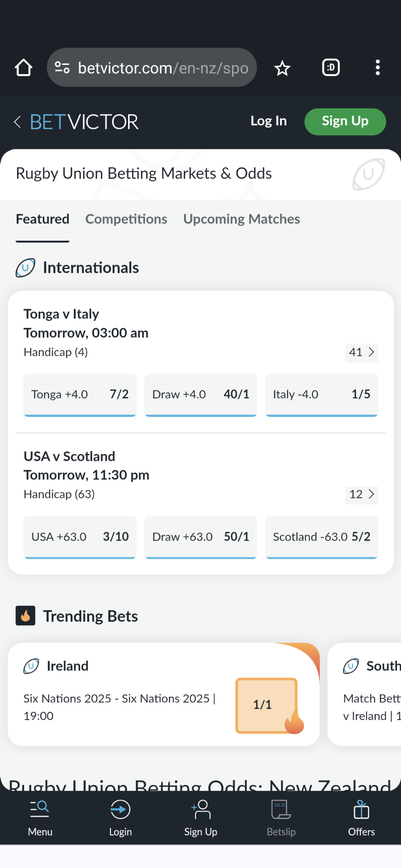Open the Offers gift icon
This screenshot has height=868, width=401.
point(361,814)
